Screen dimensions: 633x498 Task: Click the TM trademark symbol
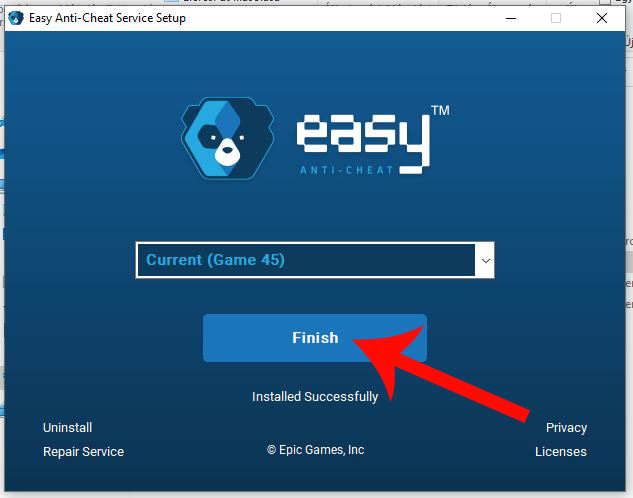[440, 111]
